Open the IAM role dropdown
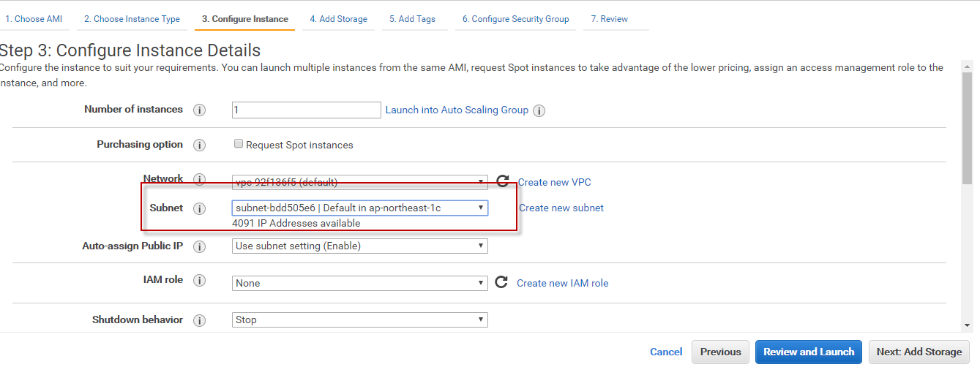 359,283
